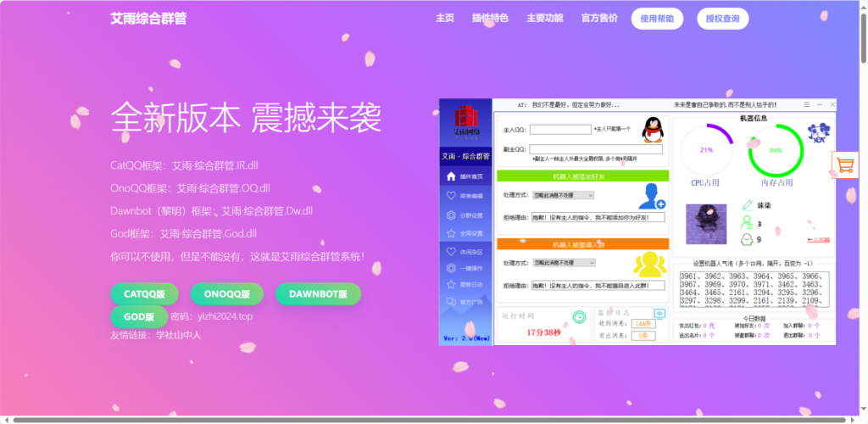This screenshot has width=868, height=424.
Task: Open the hamburger menu in app title bar
Action: click(807, 104)
